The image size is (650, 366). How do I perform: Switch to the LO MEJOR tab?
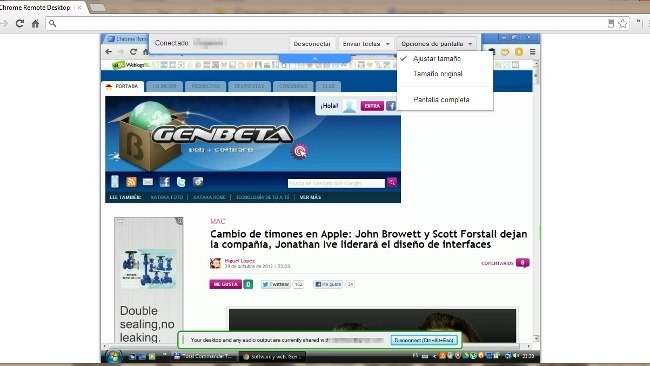click(x=165, y=86)
